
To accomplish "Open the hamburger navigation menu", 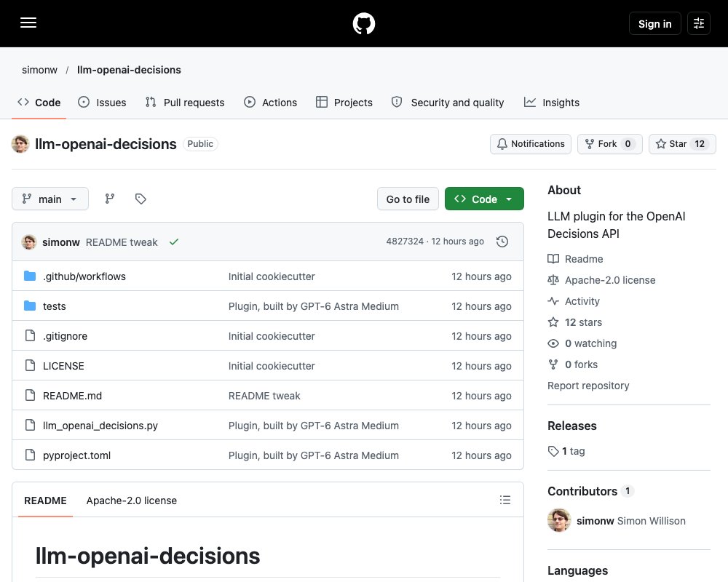I will pos(28,23).
